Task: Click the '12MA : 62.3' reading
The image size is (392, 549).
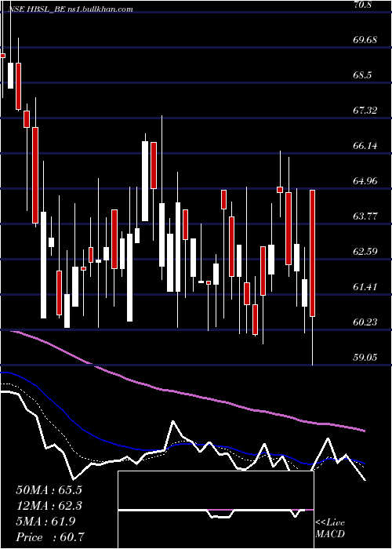Action: pos(49,506)
